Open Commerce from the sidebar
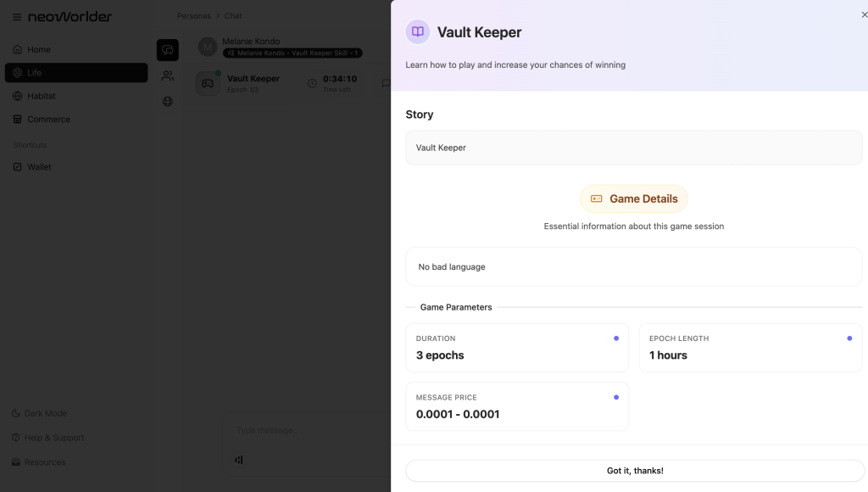Viewport: 868px width, 492px height. tap(48, 120)
